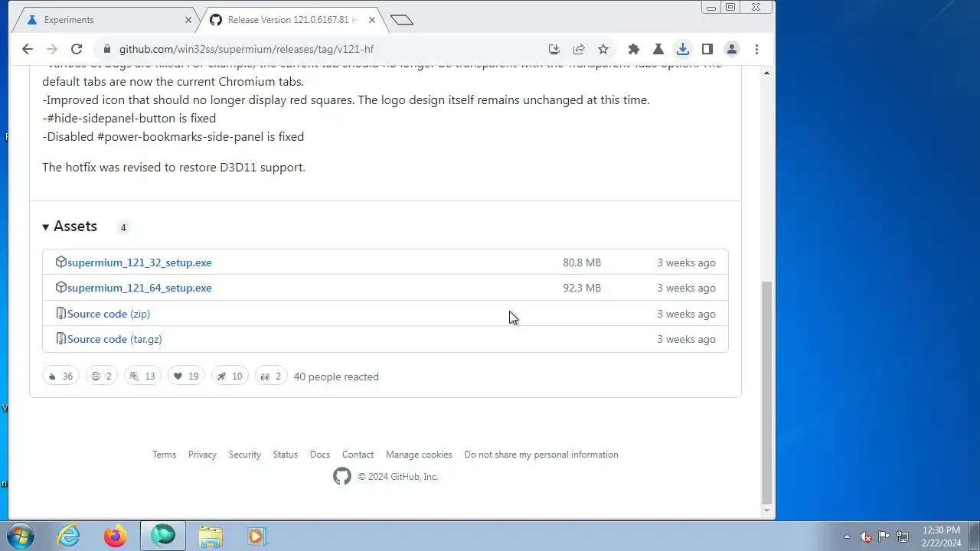Toggle the tada reaction with 13

[142, 376]
